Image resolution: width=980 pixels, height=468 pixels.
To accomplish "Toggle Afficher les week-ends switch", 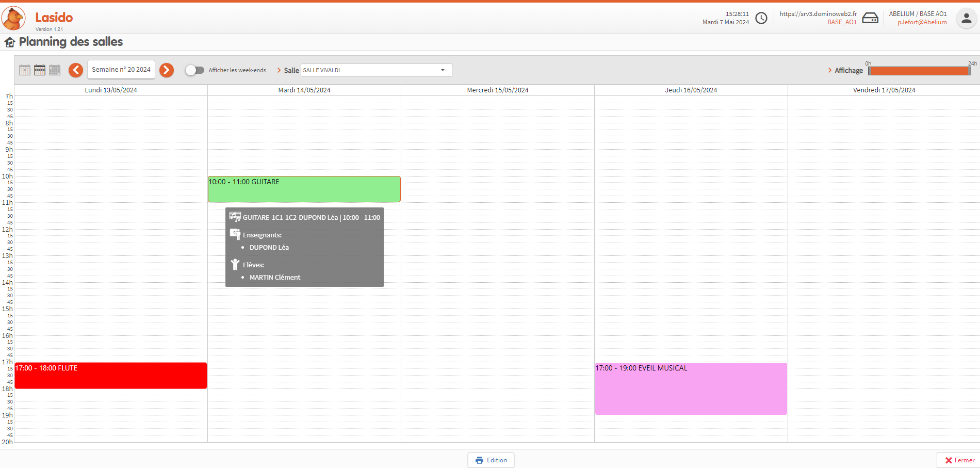I will click(194, 70).
